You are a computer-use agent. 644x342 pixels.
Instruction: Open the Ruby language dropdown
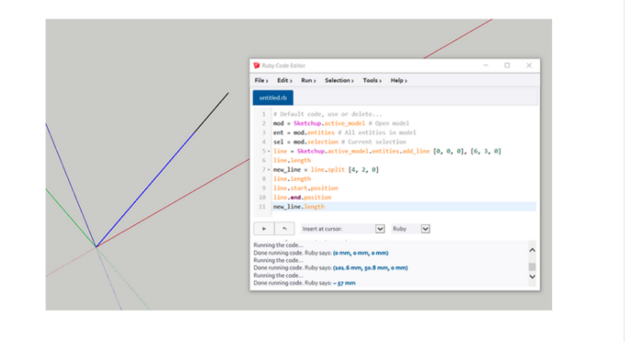click(x=410, y=229)
